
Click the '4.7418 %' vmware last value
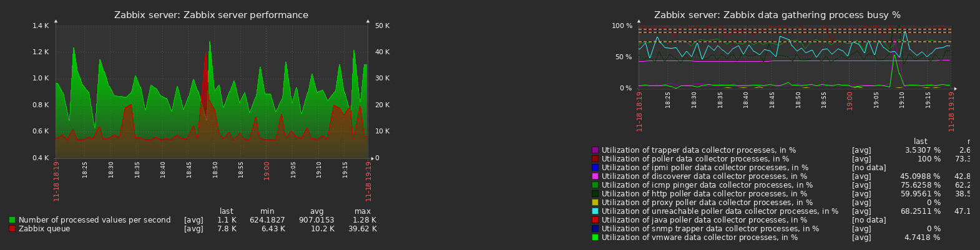coord(923,238)
